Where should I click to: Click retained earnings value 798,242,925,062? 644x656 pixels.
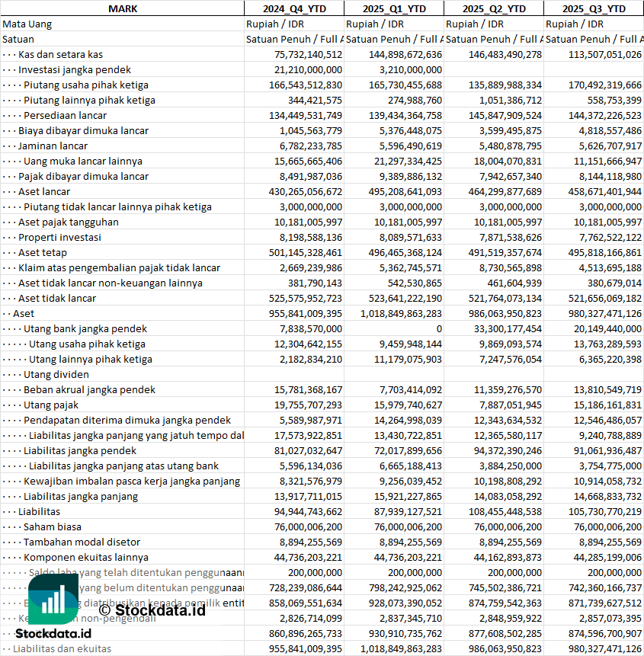(x=405, y=588)
